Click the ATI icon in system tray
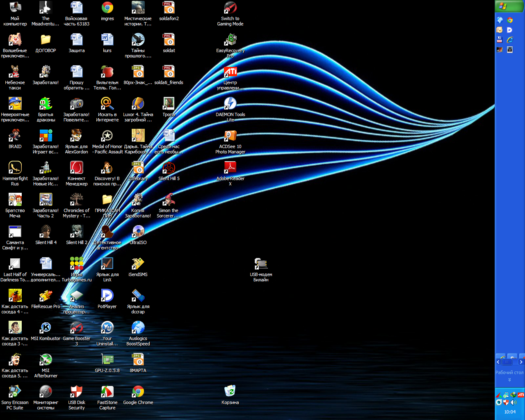 (x=520, y=395)
